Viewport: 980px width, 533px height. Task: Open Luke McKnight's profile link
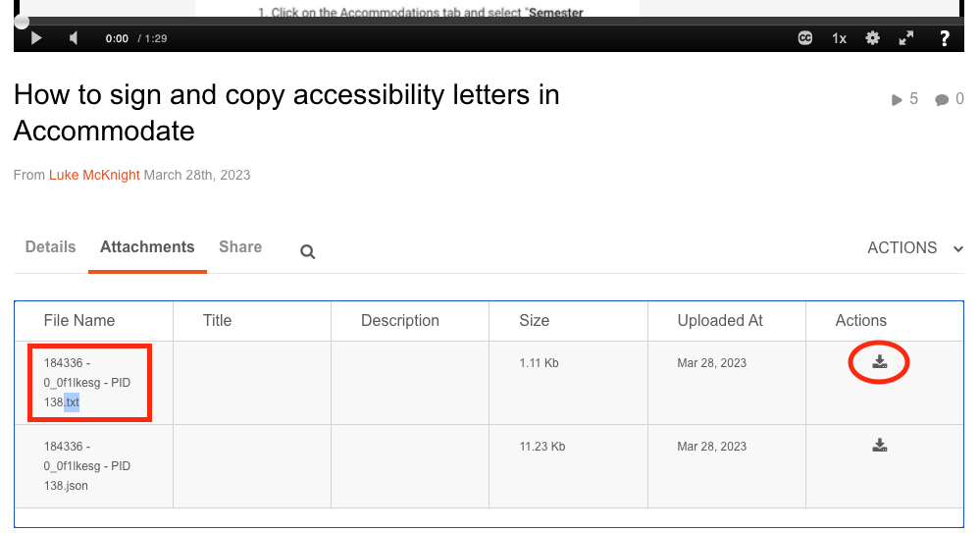[x=94, y=175]
